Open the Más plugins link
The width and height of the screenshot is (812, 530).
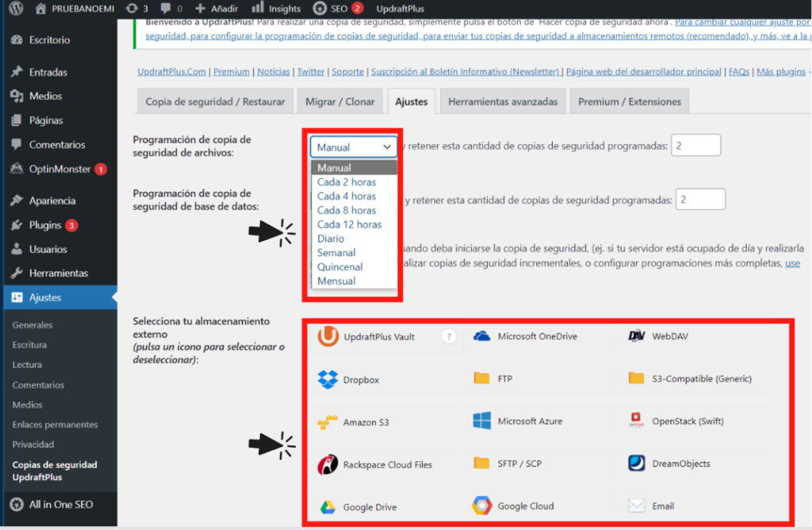(781, 71)
